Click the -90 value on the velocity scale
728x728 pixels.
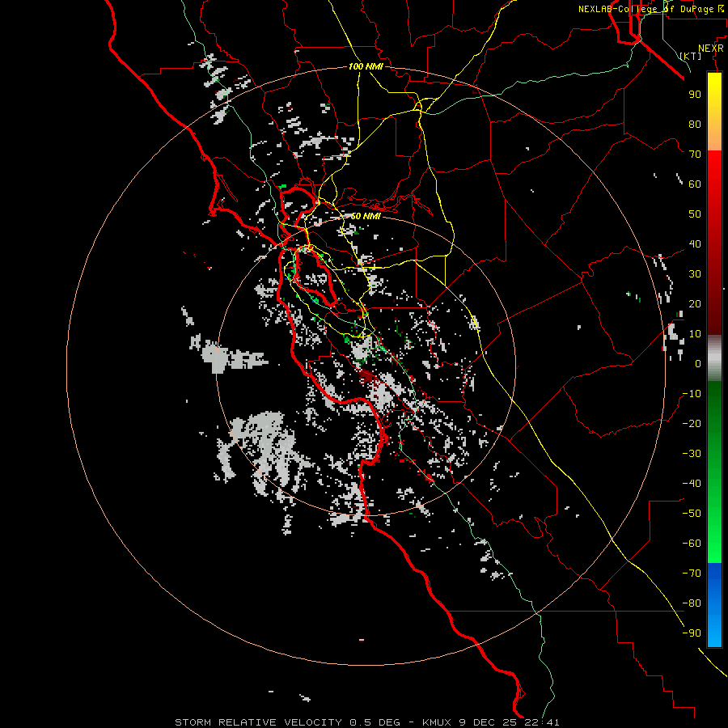(x=692, y=633)
